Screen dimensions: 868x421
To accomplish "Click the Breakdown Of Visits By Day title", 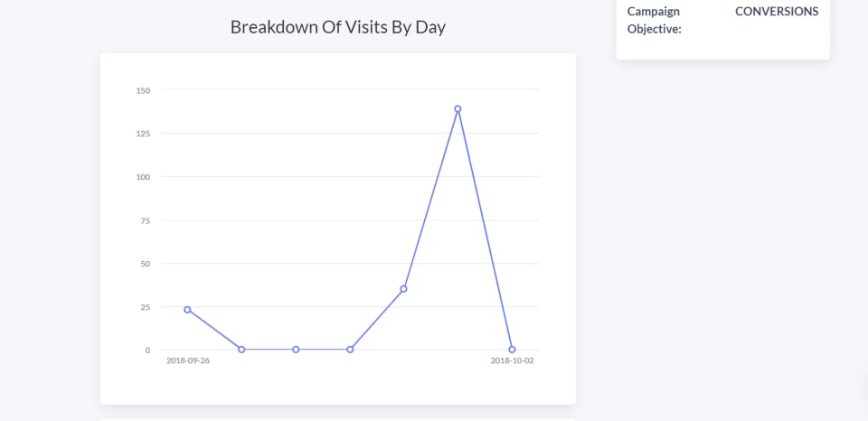I will coord(337,27).
